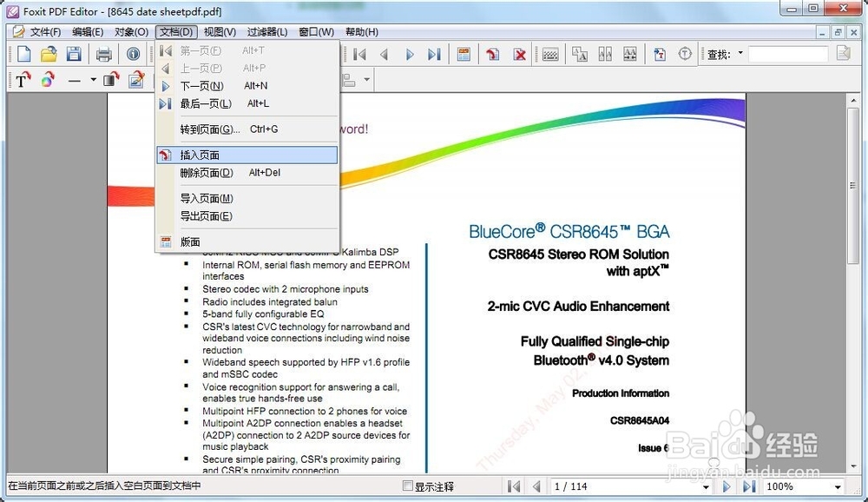Click the 查找 search input field
Screen dimensions: 868x502
[x=788, y=54]
